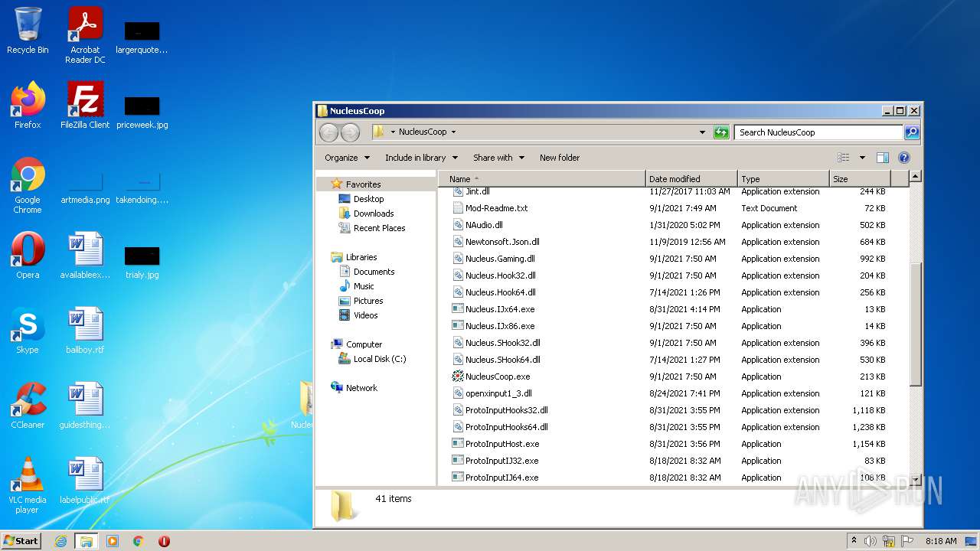Open Desktop in Favorites
980x551 pixels.
click(x=368, y=199)
